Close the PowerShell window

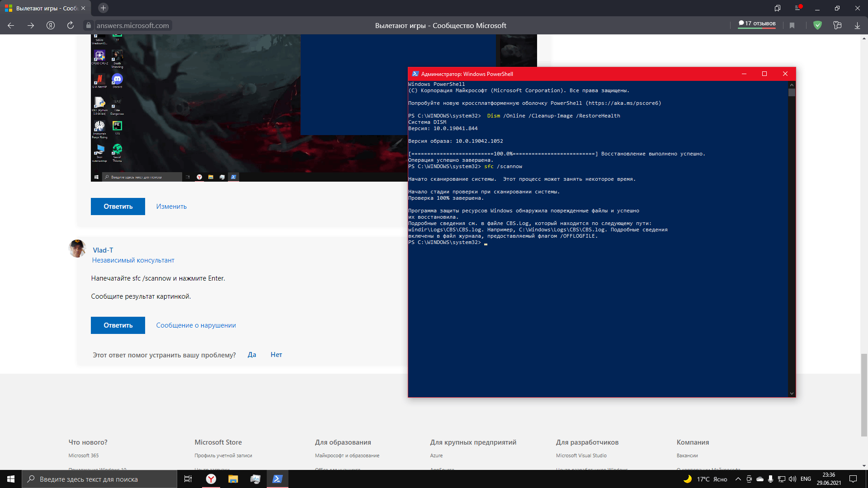pyautogui.click(x=785, y=74)
